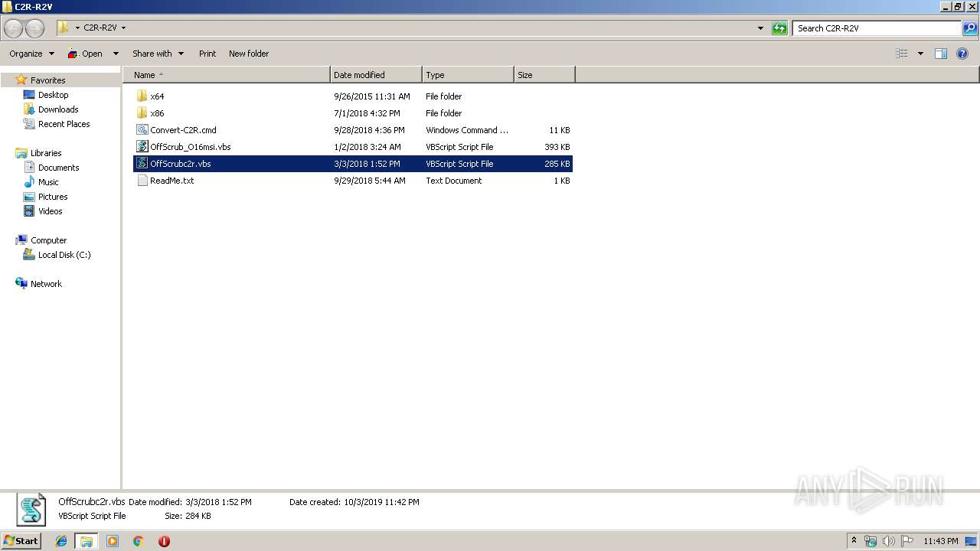
Task: Select Local Disk (C:) in the sidebar
Action: [64, 255]
